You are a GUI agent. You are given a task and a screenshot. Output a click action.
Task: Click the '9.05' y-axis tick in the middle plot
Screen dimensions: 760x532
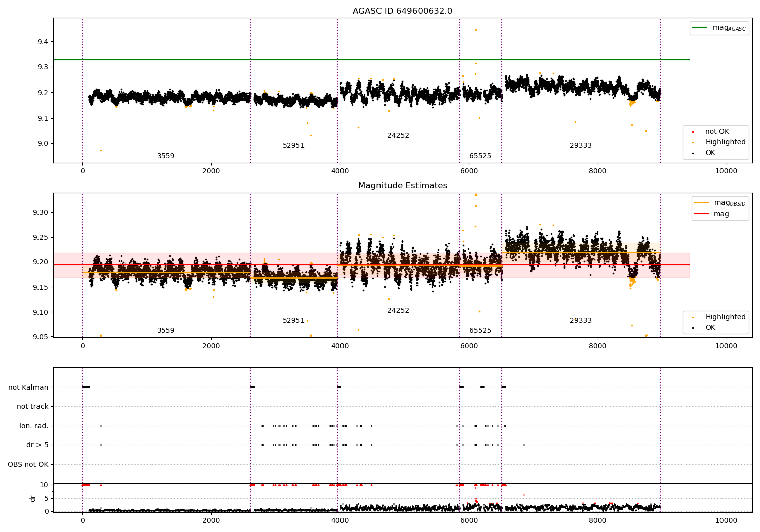click(x=41, y=337)
